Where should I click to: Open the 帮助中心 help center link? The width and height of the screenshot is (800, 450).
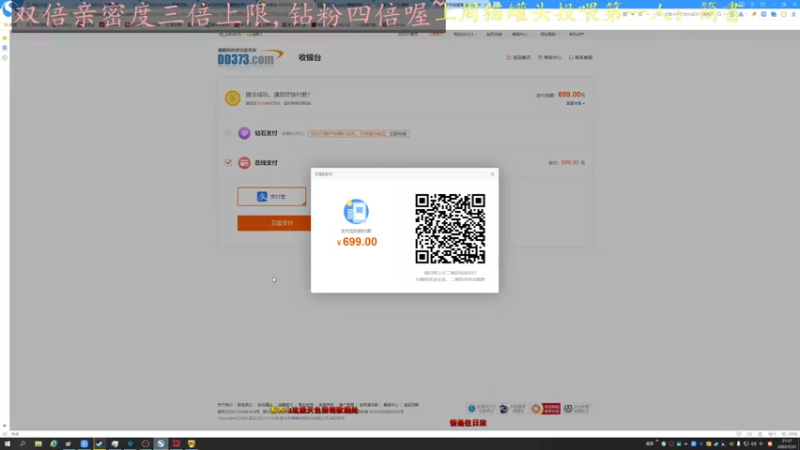click(x=549, y=58)
